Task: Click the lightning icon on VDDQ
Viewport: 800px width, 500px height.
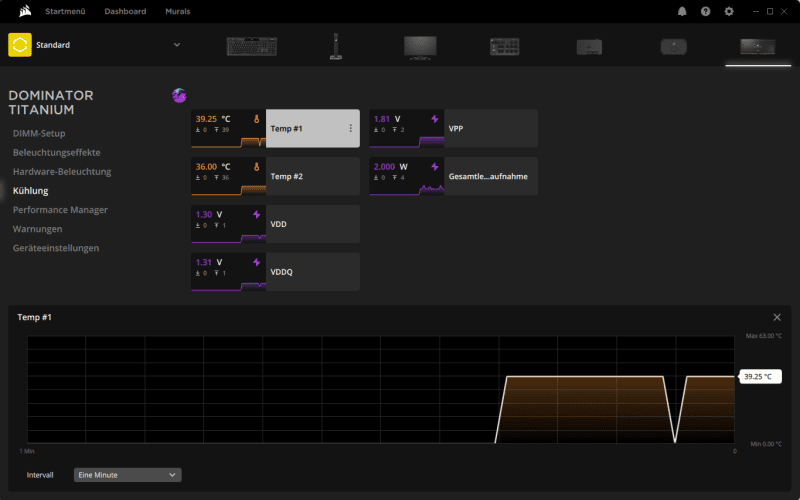Action: click(x=257, y=262)
